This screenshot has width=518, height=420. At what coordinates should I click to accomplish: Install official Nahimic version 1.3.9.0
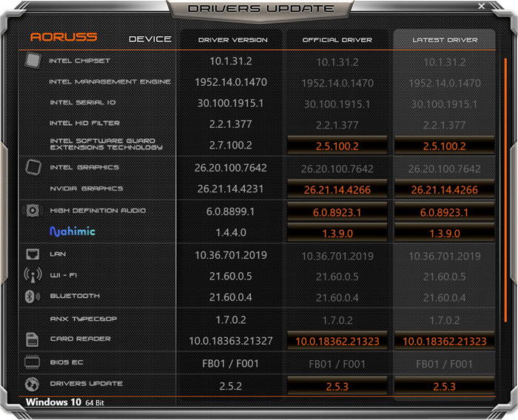pyautogui.click(x=337, y=233)
